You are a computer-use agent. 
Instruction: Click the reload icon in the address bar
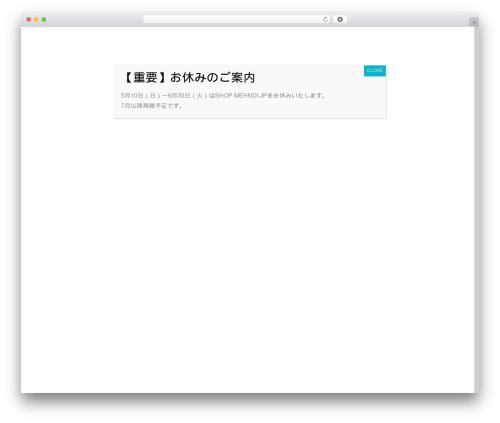pyautogui.click(x=325, y=20)
